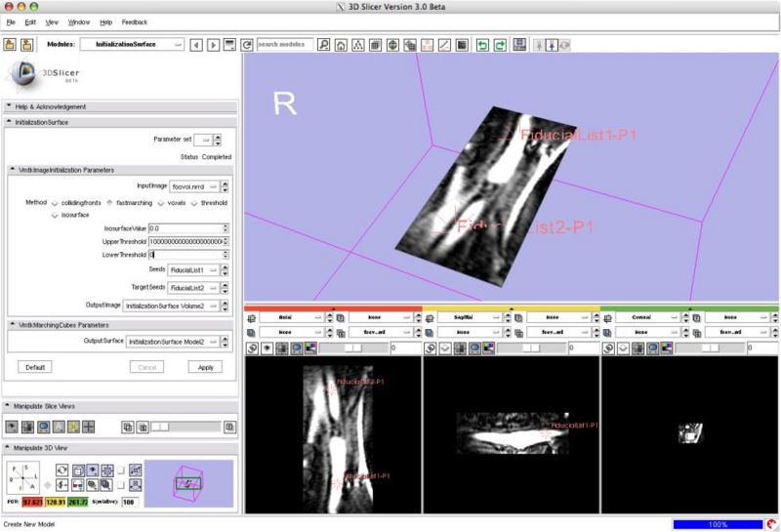Open the Parameter set dropdown
Image resolution: width=781 pixels, height=532 pixels.
pyautogui.click(x=203, y=140)
